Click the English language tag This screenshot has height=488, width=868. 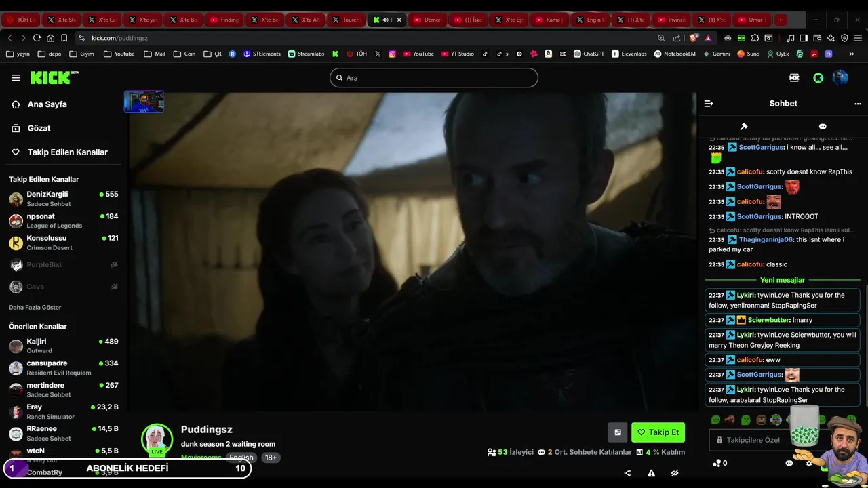pyautogui.click(x=241, y=457)
